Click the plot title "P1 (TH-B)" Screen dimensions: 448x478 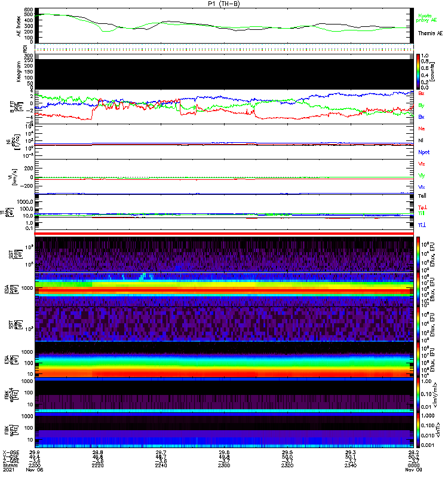pyautogui.click(x=223, y=4)
